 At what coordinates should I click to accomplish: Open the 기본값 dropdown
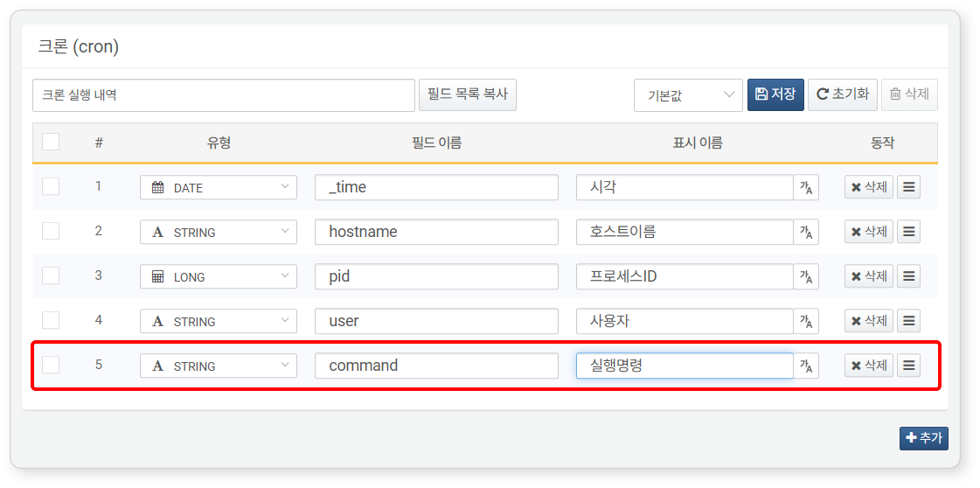pos(688,95)
